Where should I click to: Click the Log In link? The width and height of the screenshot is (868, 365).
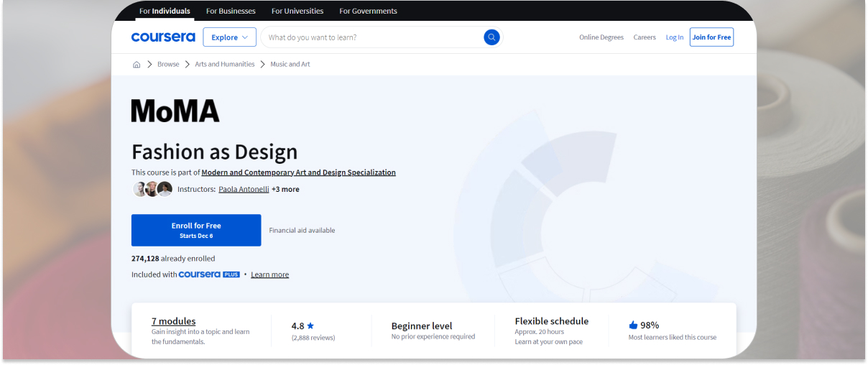point(675,37)
